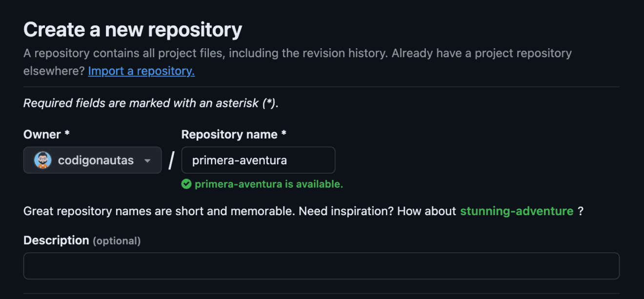Click the required fields asterisk note
This screenshot has width=644, height=299.
151,103
